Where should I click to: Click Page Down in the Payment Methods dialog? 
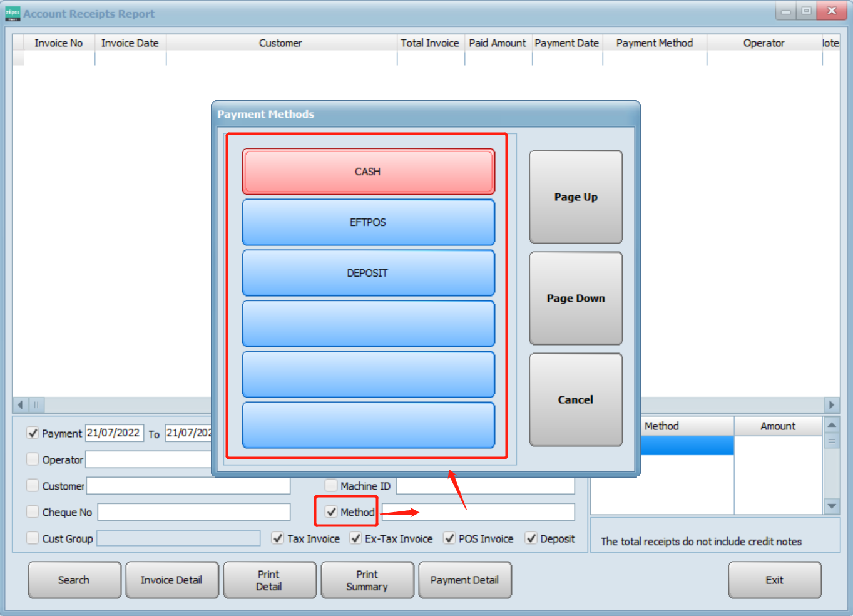[x=575, y=299]
